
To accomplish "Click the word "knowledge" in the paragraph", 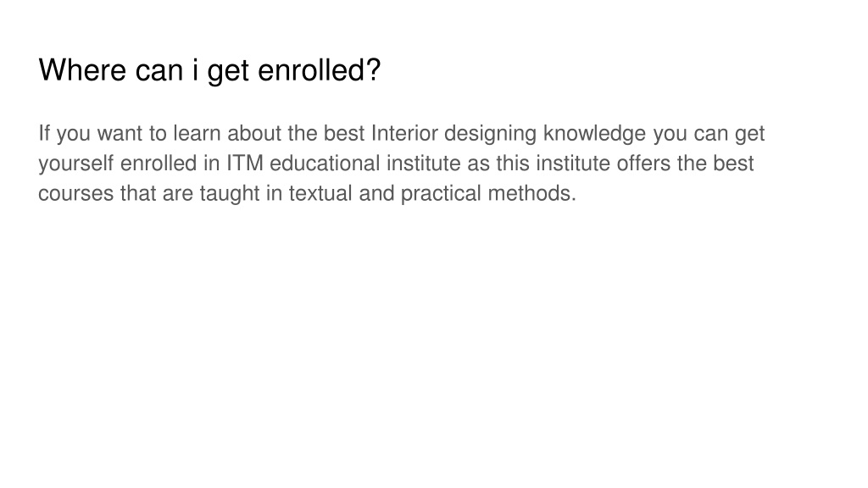I will (594, 135).
